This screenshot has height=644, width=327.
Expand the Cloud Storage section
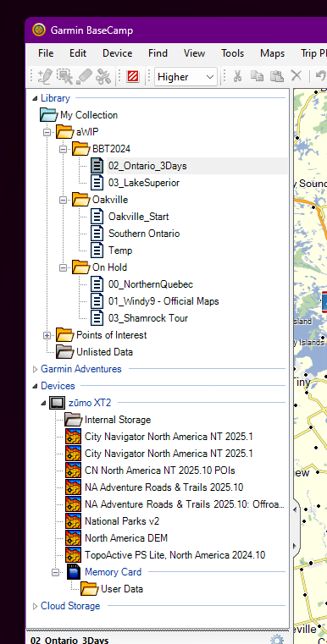pyautogui.click(x=35, y=606)
